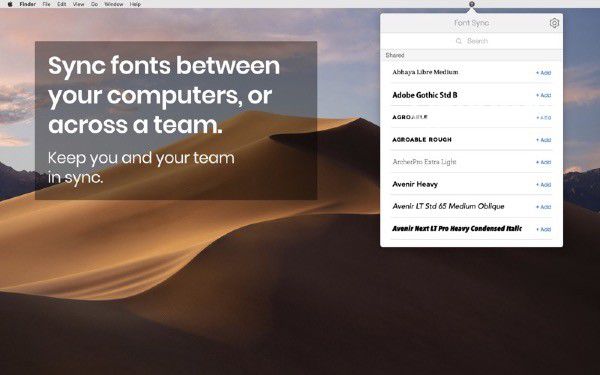Open the Go menu
The image size is (600, 375).
[94, 4]
